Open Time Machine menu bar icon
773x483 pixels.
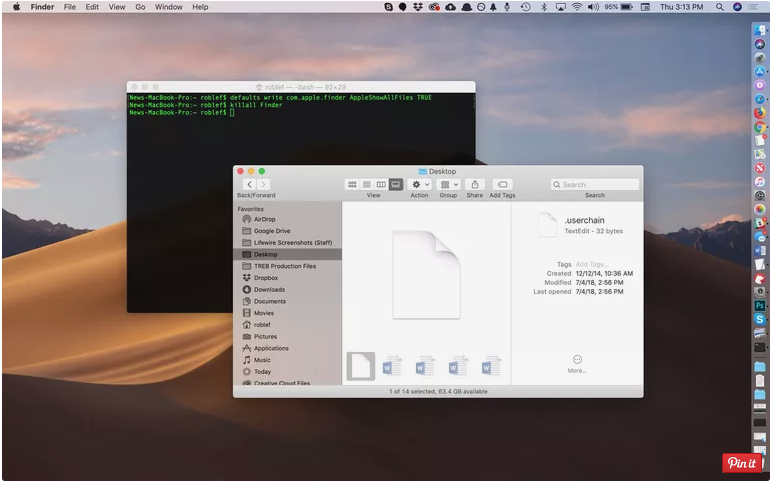pos(526,7)
